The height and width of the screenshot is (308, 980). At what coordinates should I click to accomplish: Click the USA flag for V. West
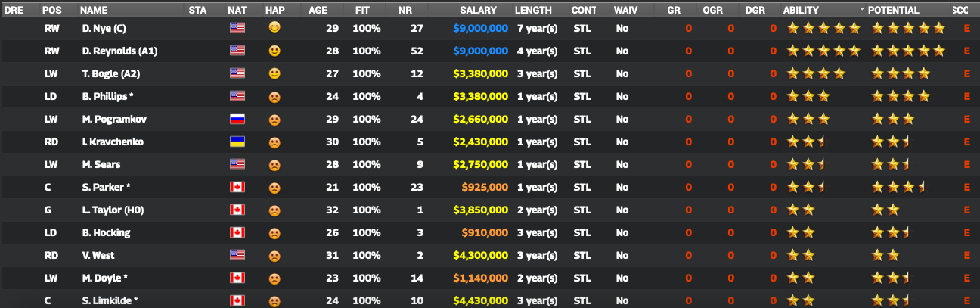[x=237, y=255]
